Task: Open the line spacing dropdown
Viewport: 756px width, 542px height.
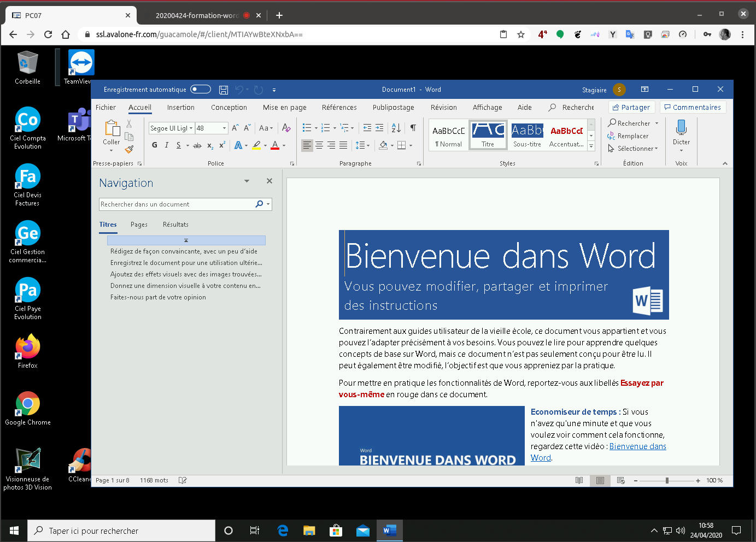Action: pos(362,145)
